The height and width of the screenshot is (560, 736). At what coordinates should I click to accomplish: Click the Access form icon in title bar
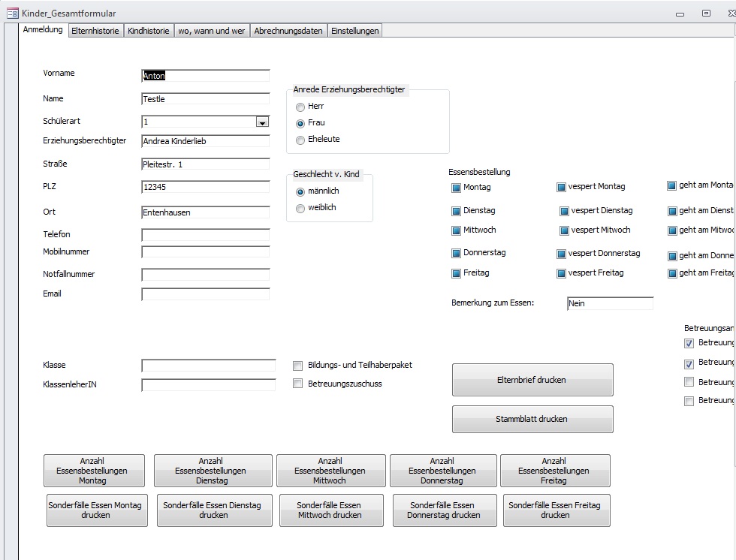(12, 13)
